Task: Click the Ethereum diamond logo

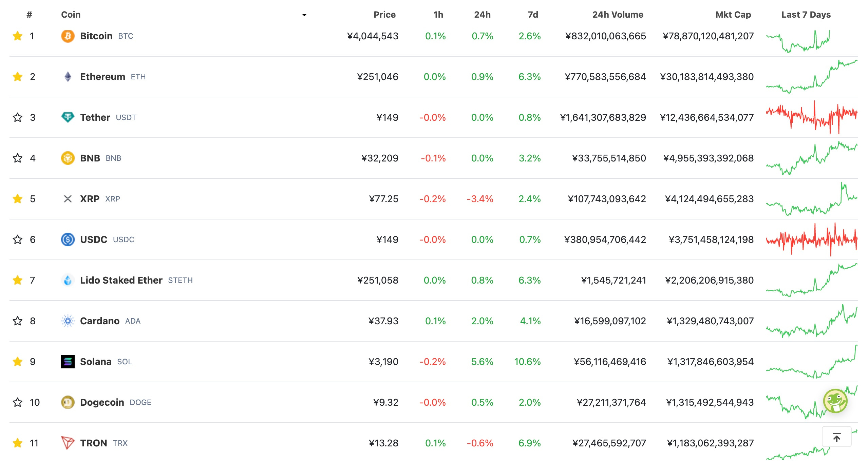Action: (x=68, y=77)
